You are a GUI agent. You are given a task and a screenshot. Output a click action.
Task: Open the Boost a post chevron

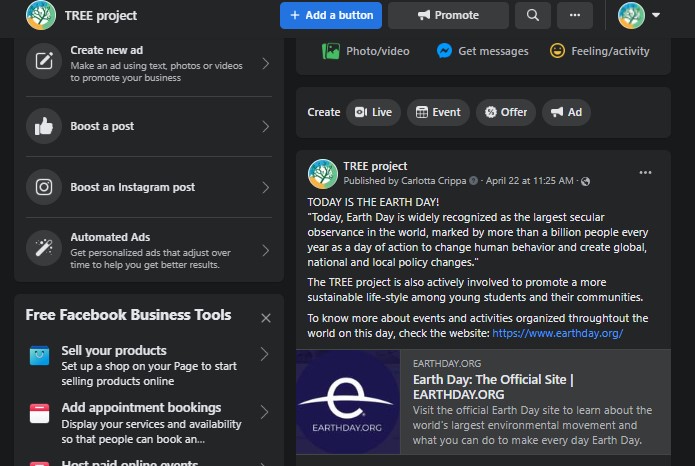[x=266, y=126]
